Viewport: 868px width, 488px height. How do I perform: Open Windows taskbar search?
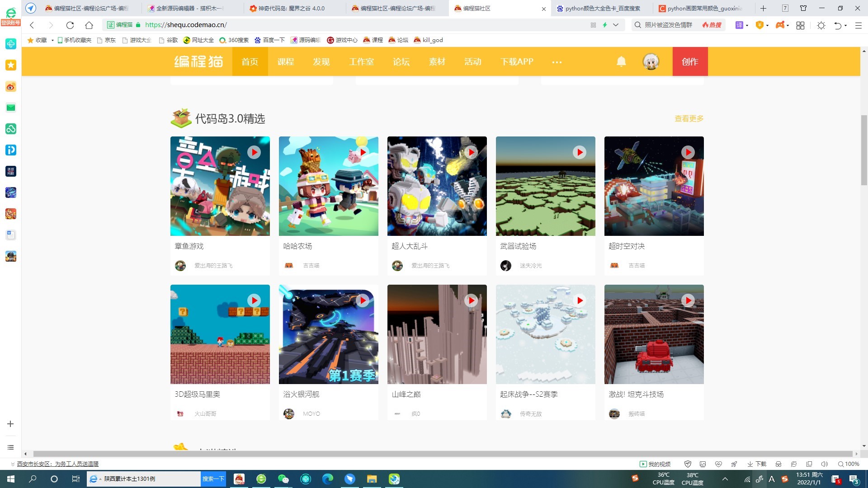coord(33,479)
